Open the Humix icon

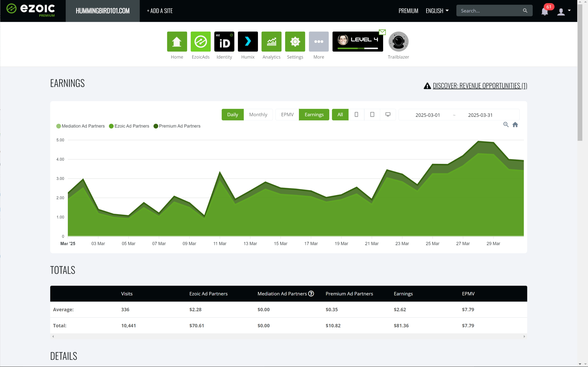pos(248,42)
